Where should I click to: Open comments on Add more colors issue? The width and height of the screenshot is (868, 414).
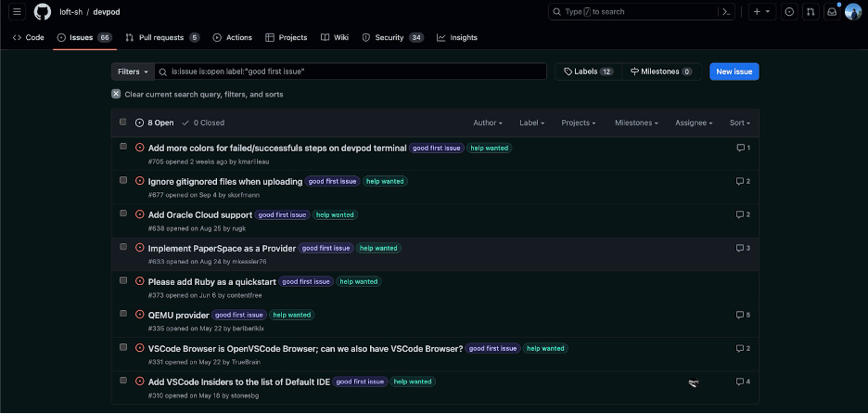(743, 148)
